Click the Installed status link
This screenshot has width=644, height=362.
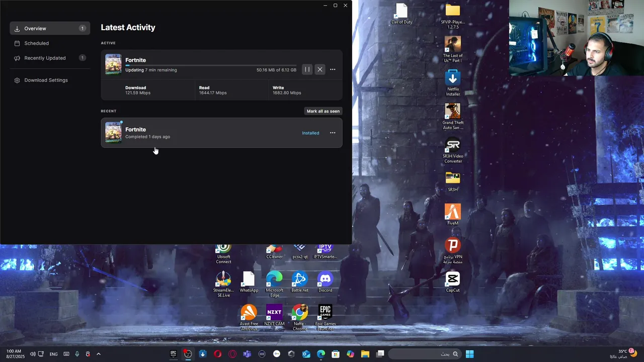click(310, 133)
